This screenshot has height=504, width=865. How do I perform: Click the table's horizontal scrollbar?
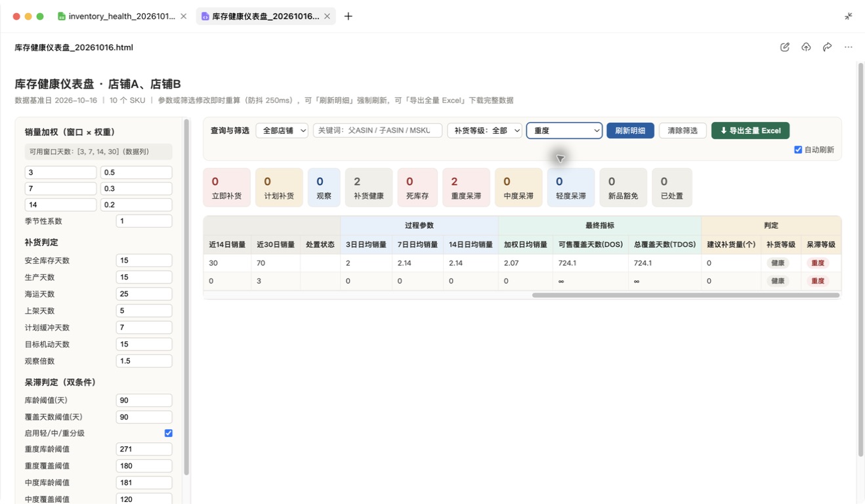[x=686, y=295]
